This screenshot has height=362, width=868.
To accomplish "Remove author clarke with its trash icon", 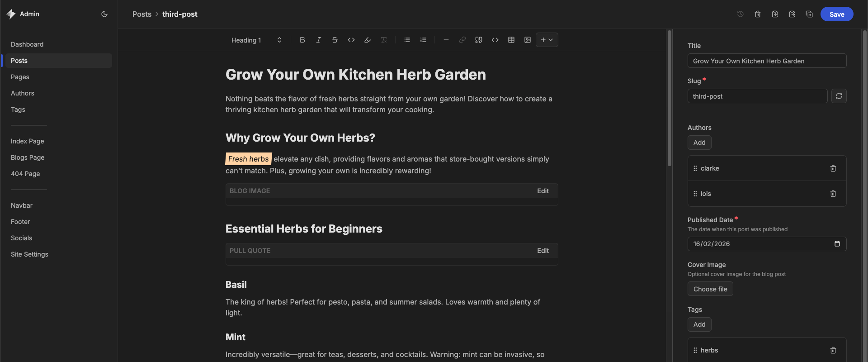I will tap(833, 168).
